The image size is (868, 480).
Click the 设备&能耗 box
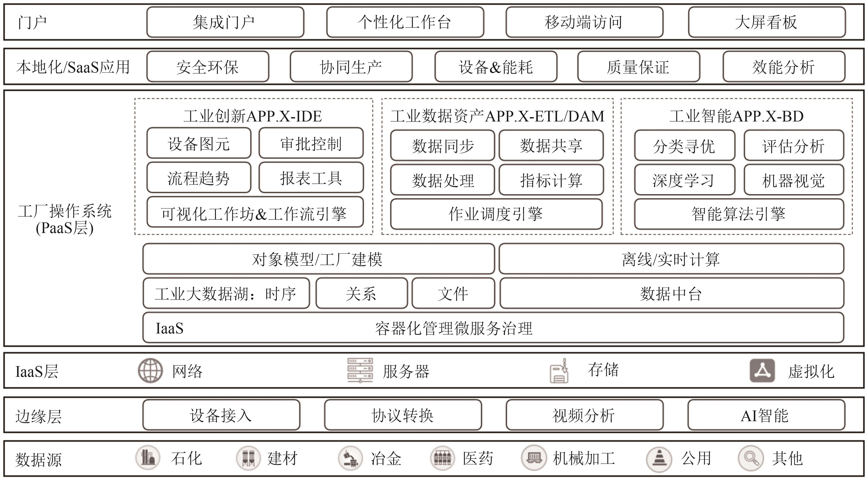point(496,67)
